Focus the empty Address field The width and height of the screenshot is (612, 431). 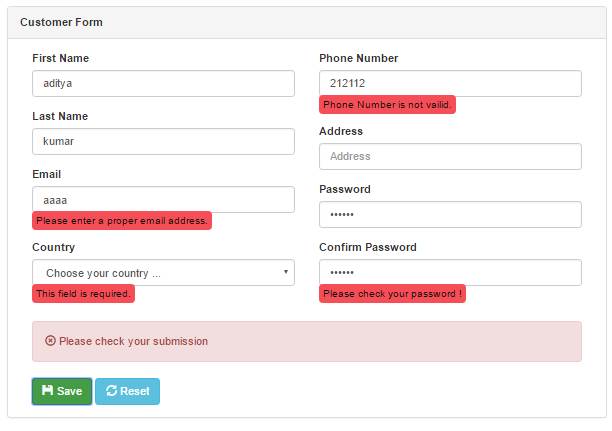450,156
